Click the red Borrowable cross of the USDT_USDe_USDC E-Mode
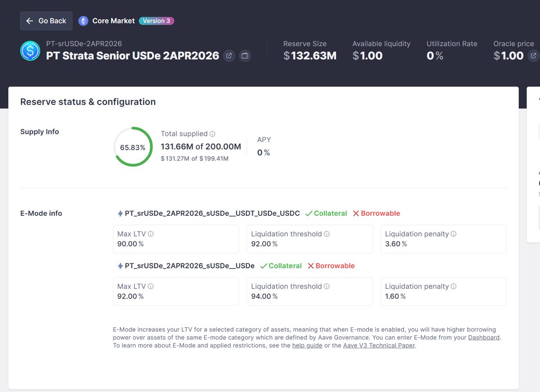Viewport: 540px width, 392px height. coord(356,214)
